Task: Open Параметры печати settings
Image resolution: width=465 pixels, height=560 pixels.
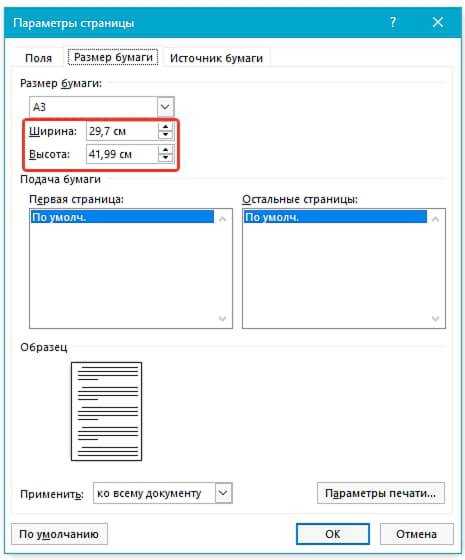Action: [381, 493]
